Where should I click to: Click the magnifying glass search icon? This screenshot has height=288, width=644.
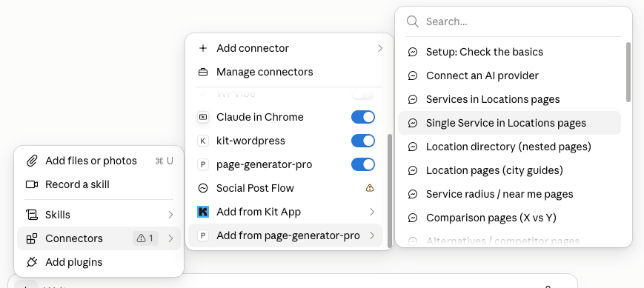click(x=412, y=21)
